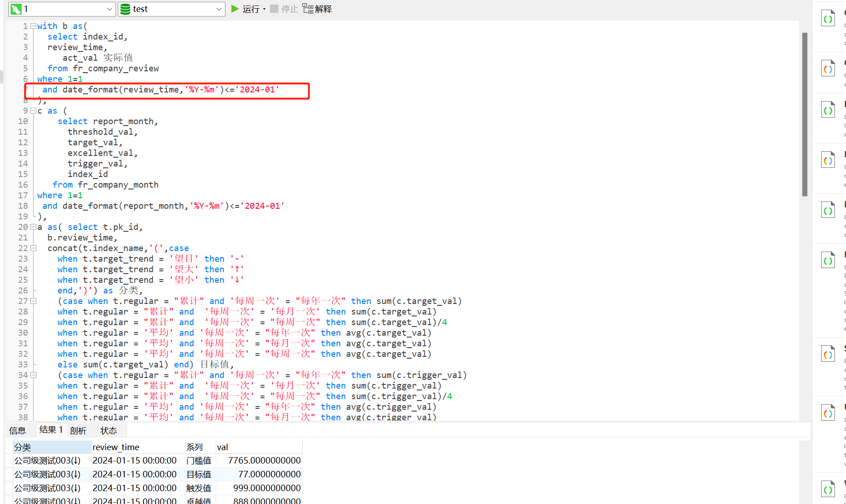Click the val column header
The image size is (846, 504).
pyautogui.click(x=259, y=447)
